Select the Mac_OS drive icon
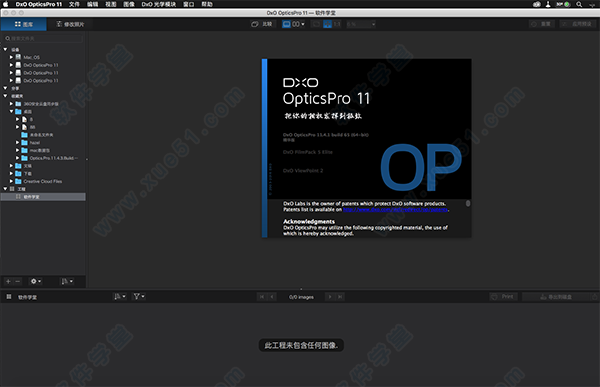Viewport: 600px width, 387px height. click(18, 57)
